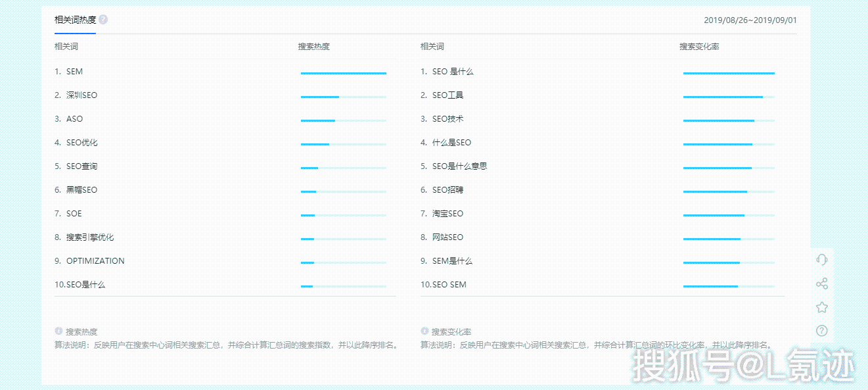Click the search heat bar for SEM
Image resolution: width=868 pixels, height=390 pixels.
(343, 74)
